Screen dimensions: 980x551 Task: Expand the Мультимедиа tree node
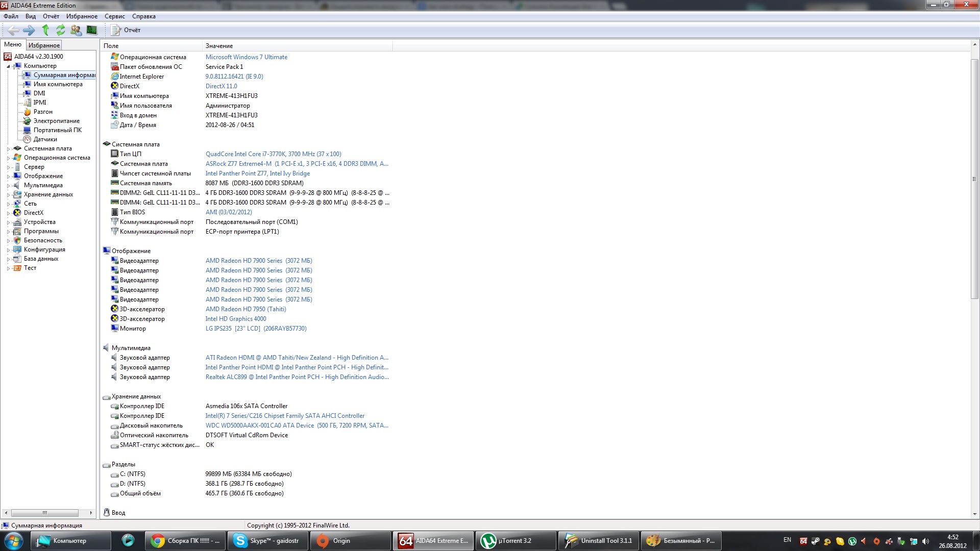(x=8, y=186)
